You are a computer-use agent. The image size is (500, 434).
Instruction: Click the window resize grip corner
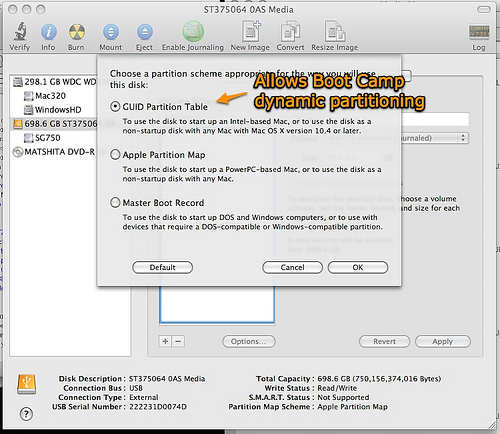click(492, 425)
